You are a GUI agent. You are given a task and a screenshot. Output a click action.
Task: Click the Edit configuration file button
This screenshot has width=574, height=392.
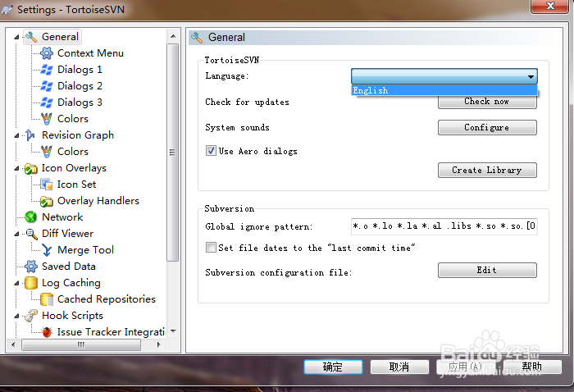tap(487, 270)
